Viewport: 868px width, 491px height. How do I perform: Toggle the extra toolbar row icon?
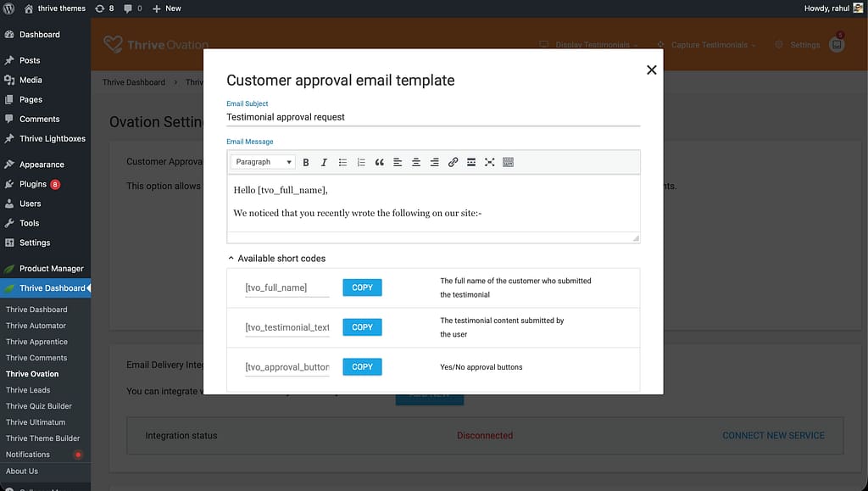(x=509, y=162)
